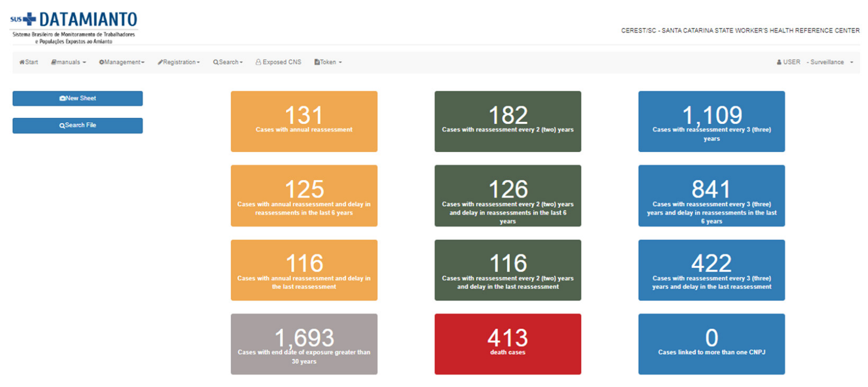Click the pencil icon beside Registration
868x387 pixels.
[x=160, y=62]
